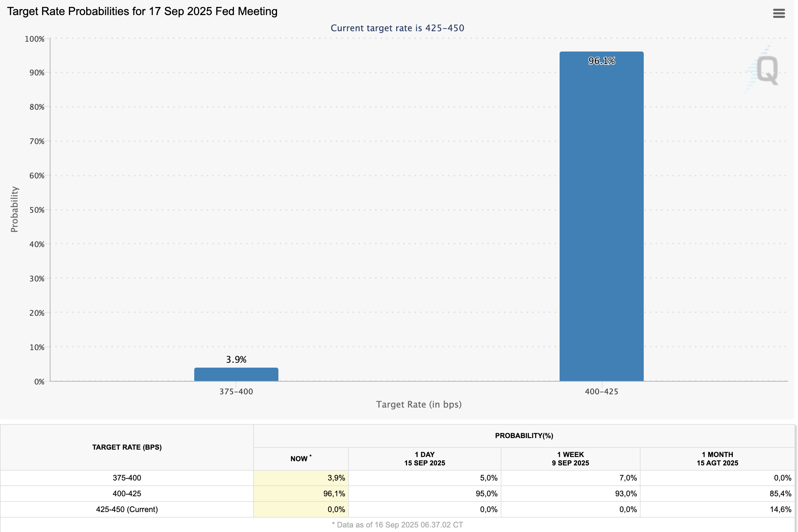
Task: Click the TARGET RATE (BPS) header
Action: [x=127, y=447]
